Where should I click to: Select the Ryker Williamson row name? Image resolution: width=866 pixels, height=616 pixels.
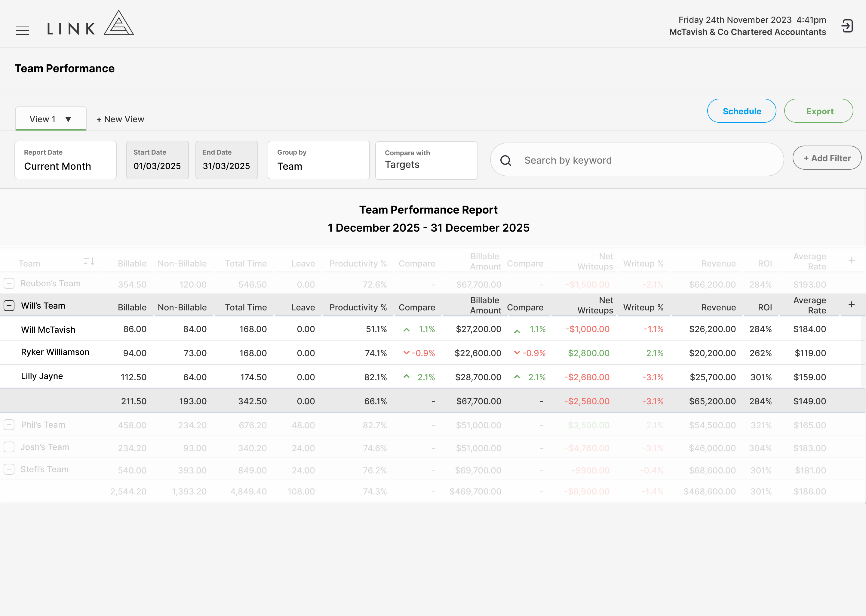coord(55,352)
